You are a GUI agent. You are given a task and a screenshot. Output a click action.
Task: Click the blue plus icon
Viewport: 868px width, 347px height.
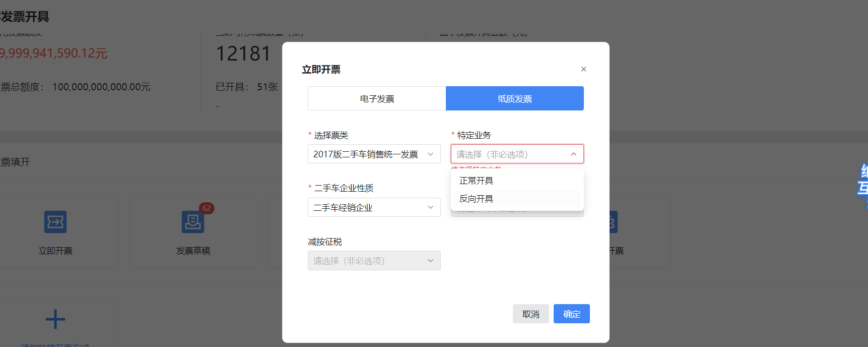(55, 319)
